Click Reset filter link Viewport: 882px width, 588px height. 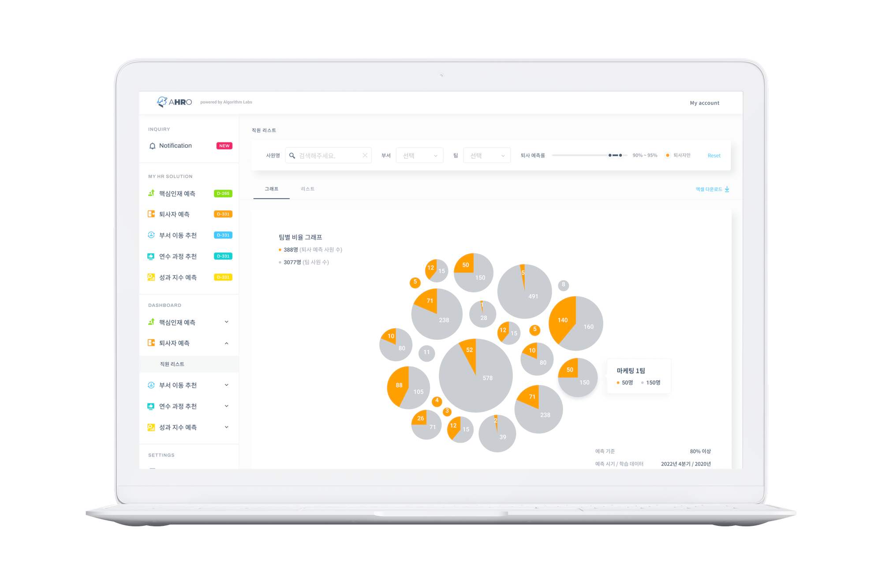tap(714, 156)
